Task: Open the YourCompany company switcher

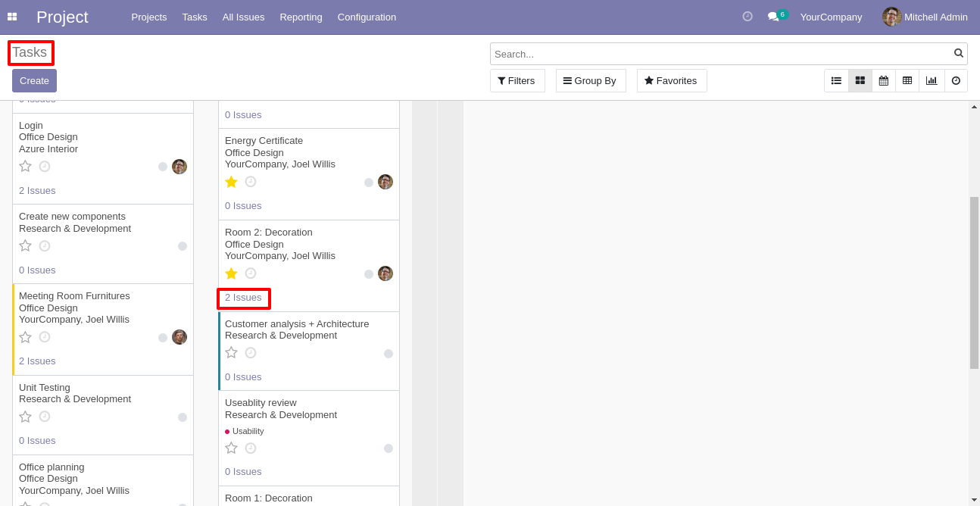Action: click(x=831, y=17)
